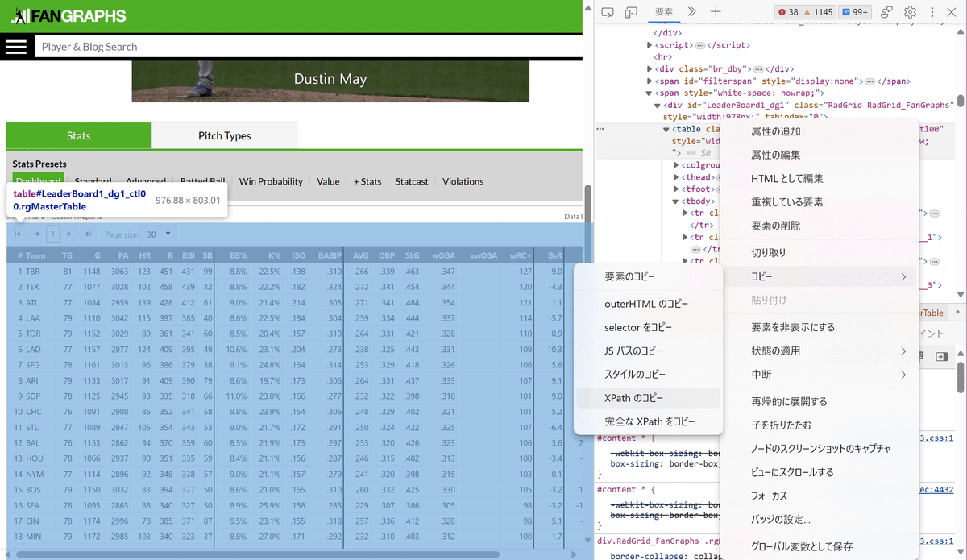Open the 要素 DevTools tab

click(664, 12)
